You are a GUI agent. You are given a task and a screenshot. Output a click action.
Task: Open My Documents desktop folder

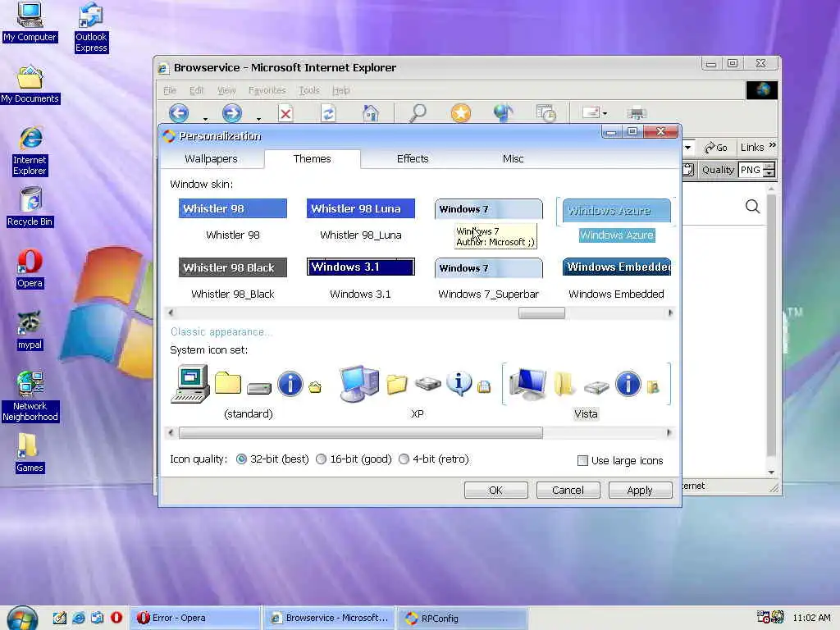(x=30, y=84)
